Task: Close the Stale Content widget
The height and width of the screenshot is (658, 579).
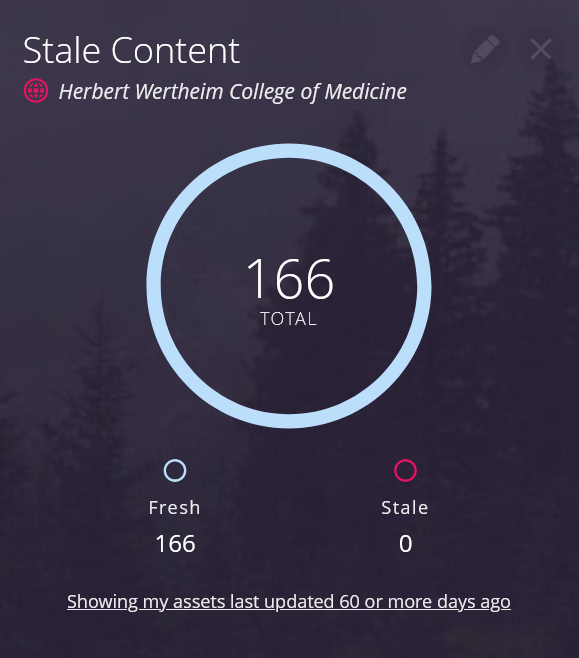Action: click(x=541, y=50)
